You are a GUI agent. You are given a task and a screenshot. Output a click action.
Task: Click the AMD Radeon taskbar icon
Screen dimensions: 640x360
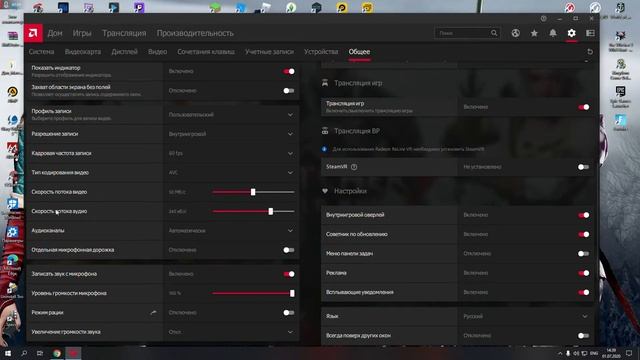click(73, 353)
